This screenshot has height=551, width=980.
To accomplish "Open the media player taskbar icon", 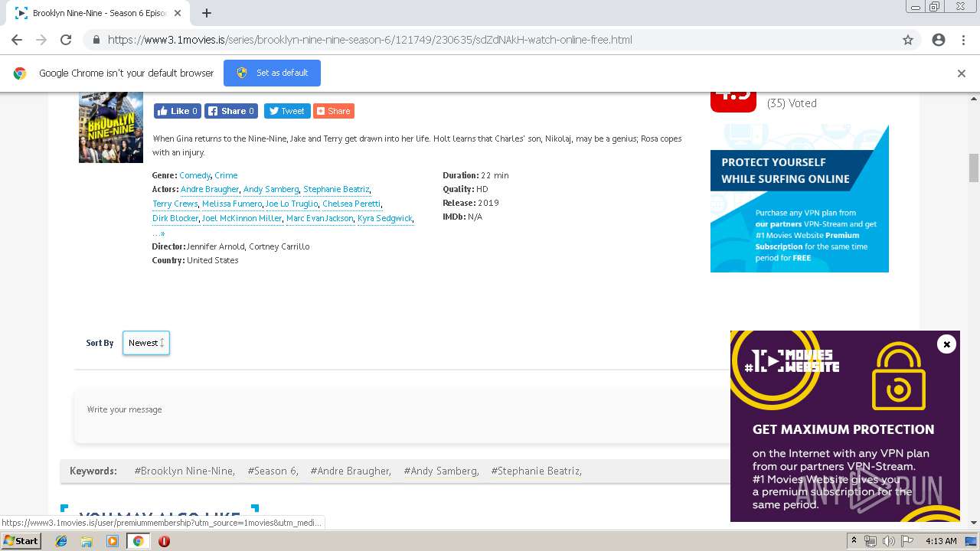I will [113, 541].
